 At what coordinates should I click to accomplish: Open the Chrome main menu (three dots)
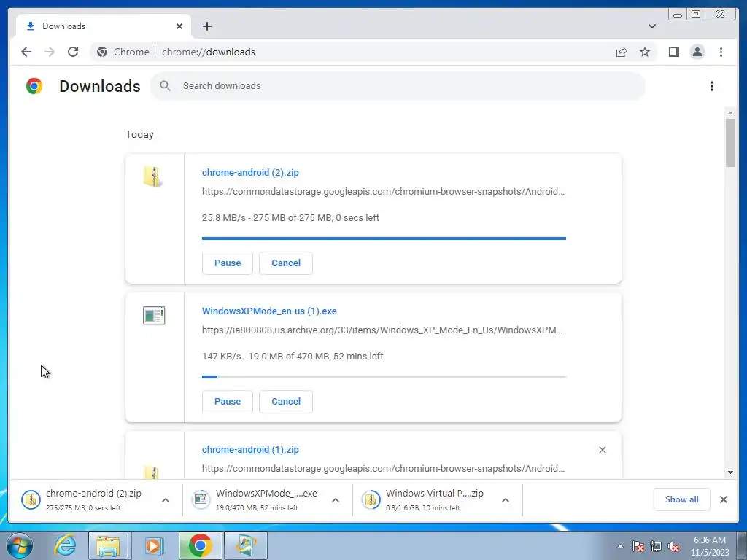pos(721,52)
